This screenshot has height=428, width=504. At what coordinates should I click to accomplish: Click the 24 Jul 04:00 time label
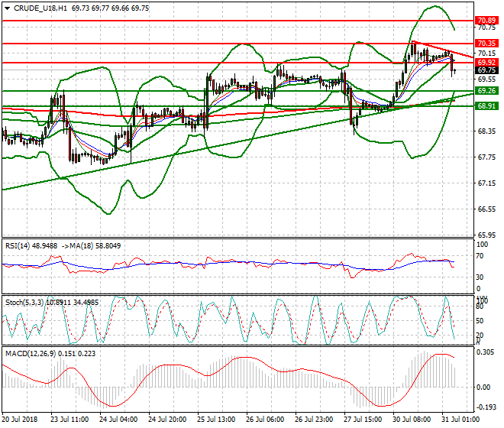pos(118,420)
